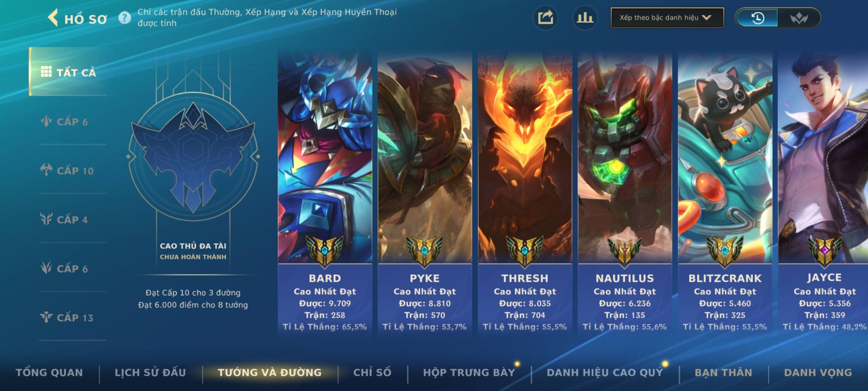Viewport: 868px width, 391px height.
Task: Expand the sort dropdown chevron arrow
Action: (706, 17)
